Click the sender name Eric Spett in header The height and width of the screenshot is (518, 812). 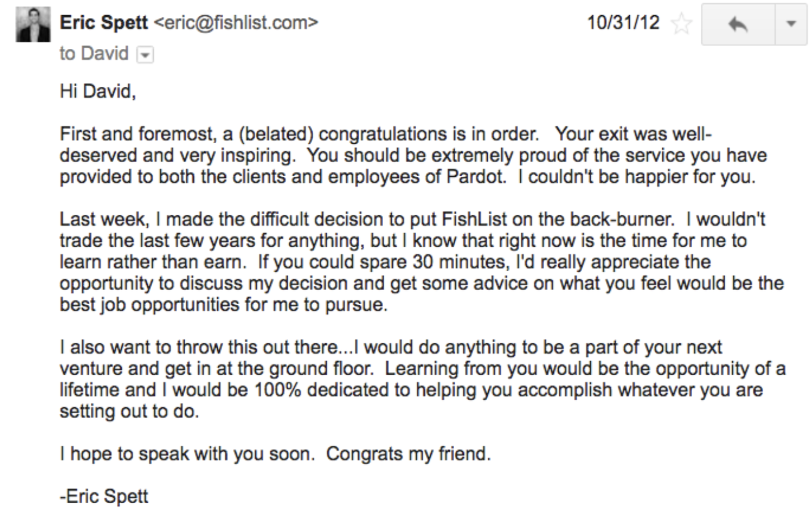104,22
